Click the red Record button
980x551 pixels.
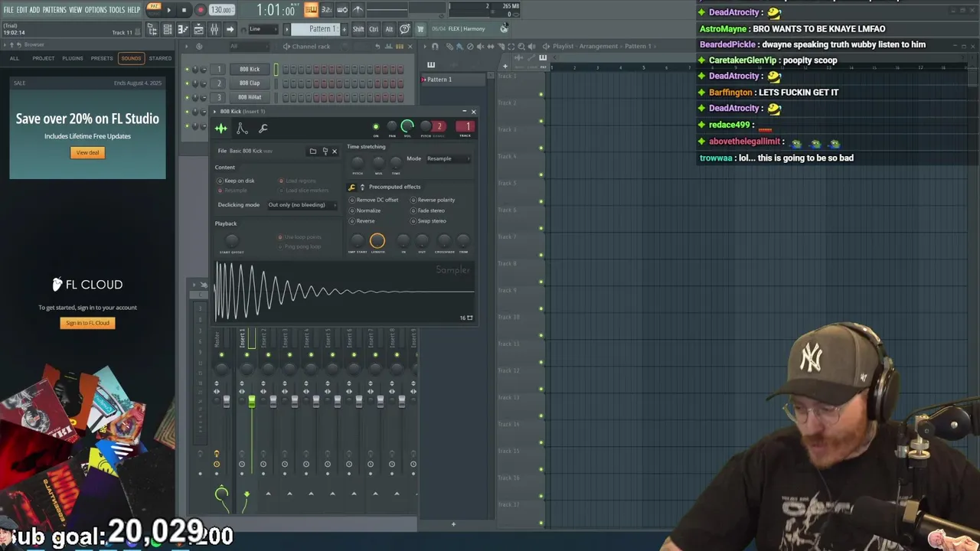click(201, 10)
